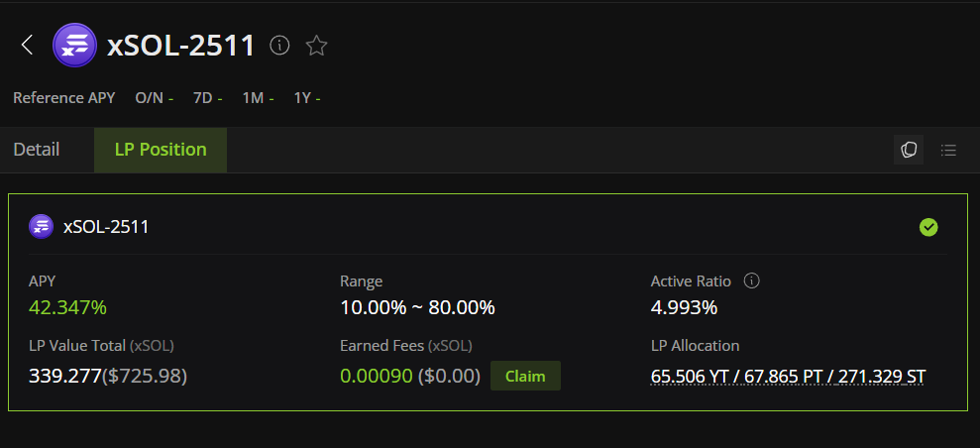
Task: Select the LP Position tab
Action: tap(161, 150)
